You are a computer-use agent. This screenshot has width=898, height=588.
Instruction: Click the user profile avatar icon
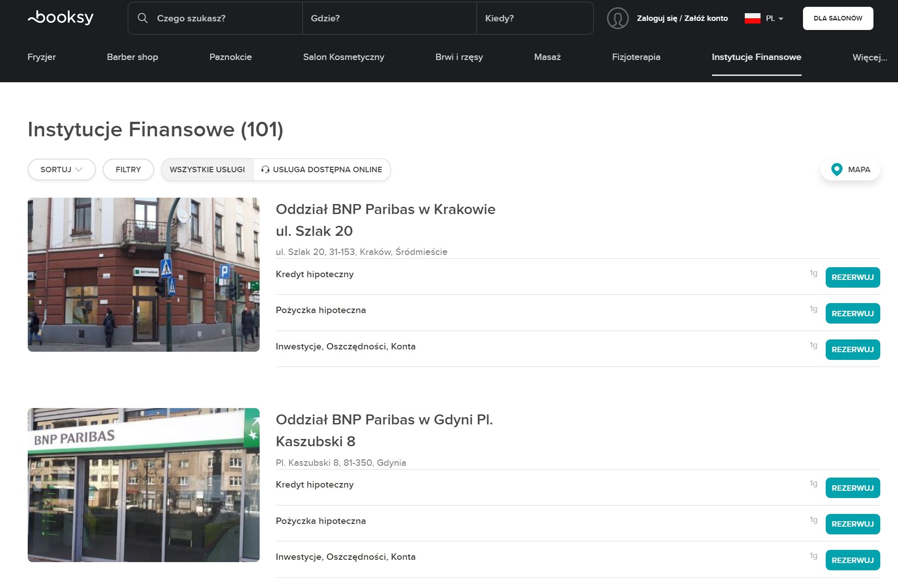click(617, 18)
